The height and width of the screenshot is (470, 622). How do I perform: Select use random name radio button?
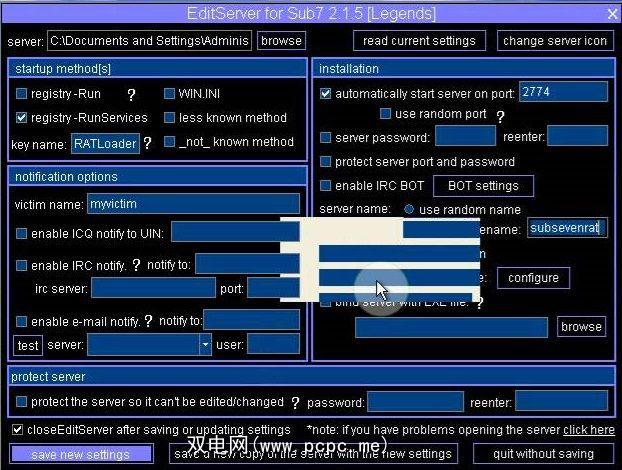409,209
